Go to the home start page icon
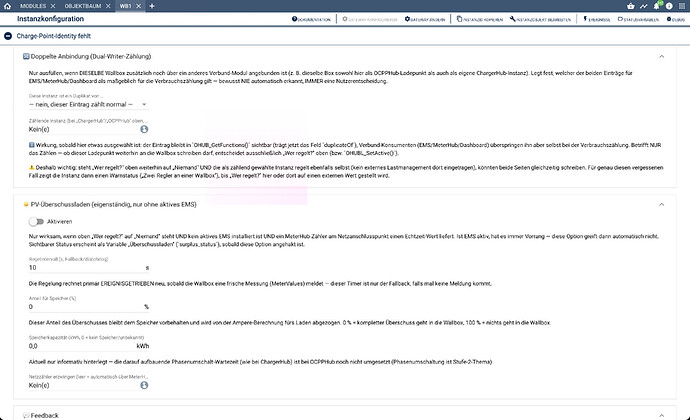 point(7,6)
